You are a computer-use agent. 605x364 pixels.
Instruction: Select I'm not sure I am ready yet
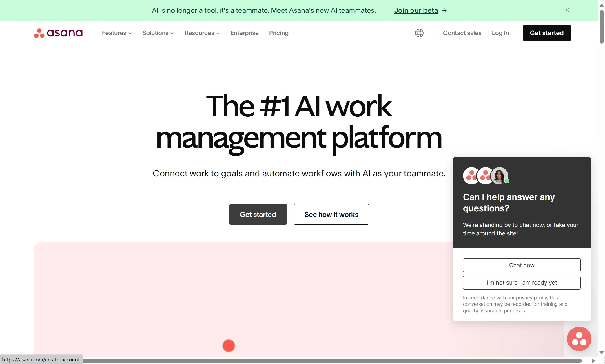click(522, 282)
